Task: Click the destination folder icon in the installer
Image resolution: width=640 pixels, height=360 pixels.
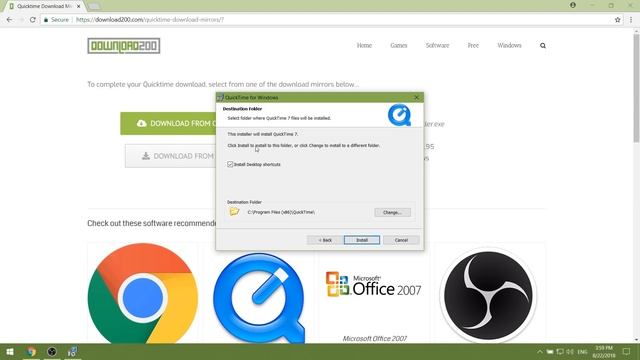Action: 234,212
